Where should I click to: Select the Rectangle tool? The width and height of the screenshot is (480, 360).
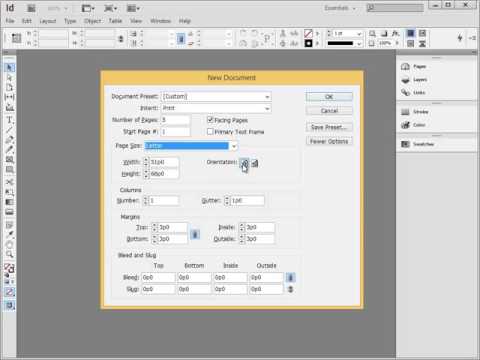(9, 169)
